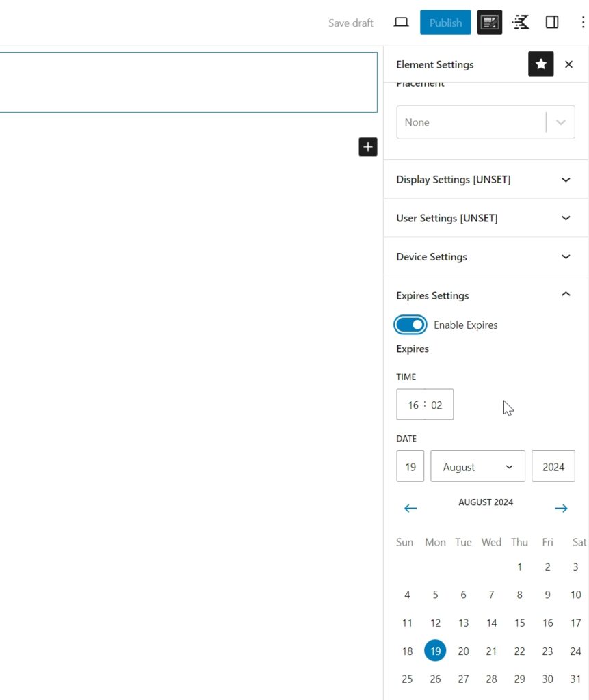Screen dimensions: 589x700
Task: Open the Placement dropdown showing None
Action: point(485,122)
